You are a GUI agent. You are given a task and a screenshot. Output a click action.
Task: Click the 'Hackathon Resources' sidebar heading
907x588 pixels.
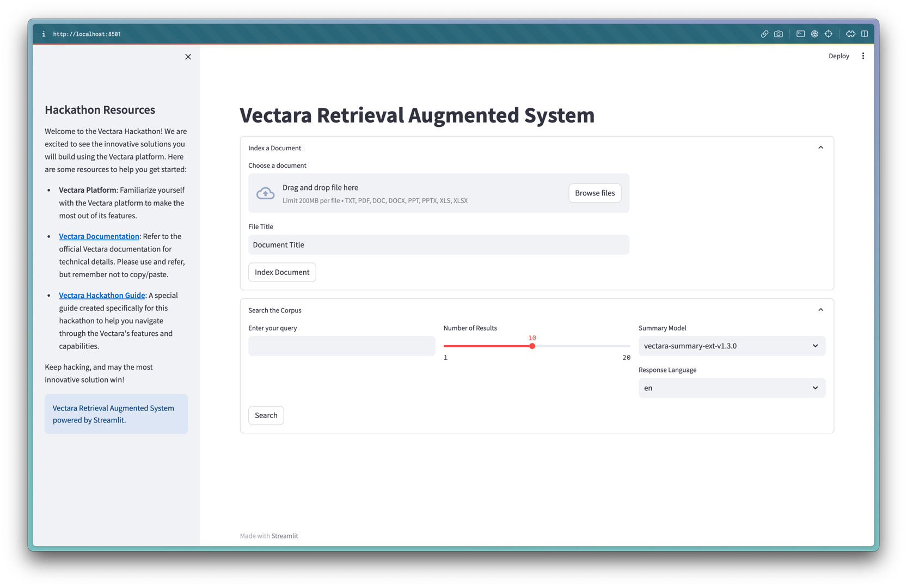pos(100,110)
